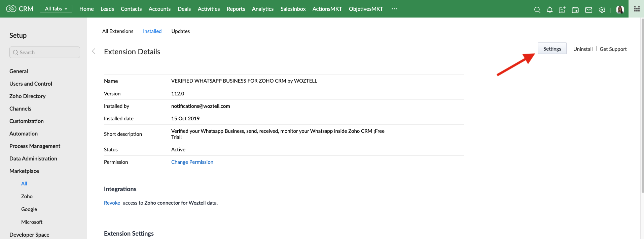Open the SalesInbox tab
Image resolution: width=644 pixels, height=239 pixels.
[293, 9]
